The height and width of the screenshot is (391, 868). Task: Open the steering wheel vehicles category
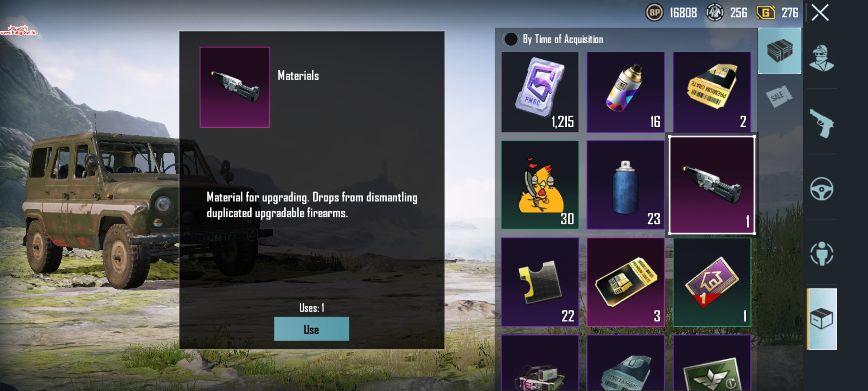point(822,189)
